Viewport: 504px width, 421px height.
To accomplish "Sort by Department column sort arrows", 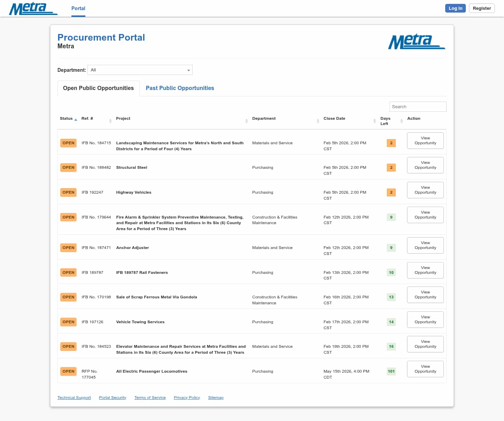I will pos(318,121).
